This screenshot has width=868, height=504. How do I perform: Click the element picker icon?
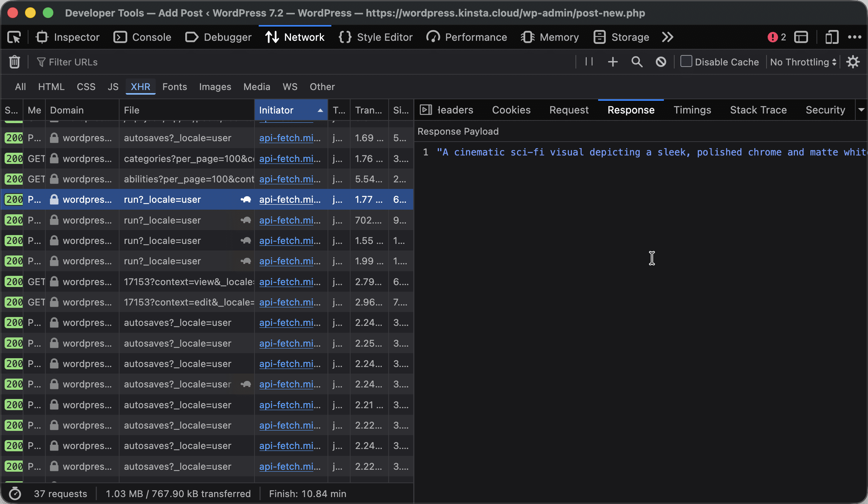(x=14, y=37)
